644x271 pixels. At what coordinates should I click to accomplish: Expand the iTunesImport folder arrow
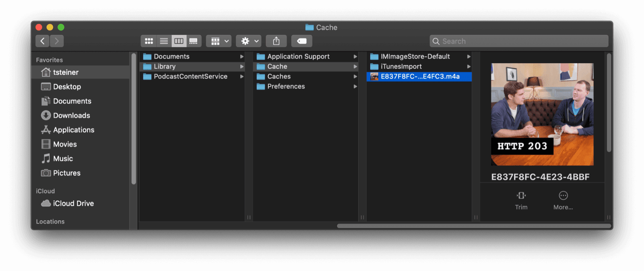click(469, 66)
